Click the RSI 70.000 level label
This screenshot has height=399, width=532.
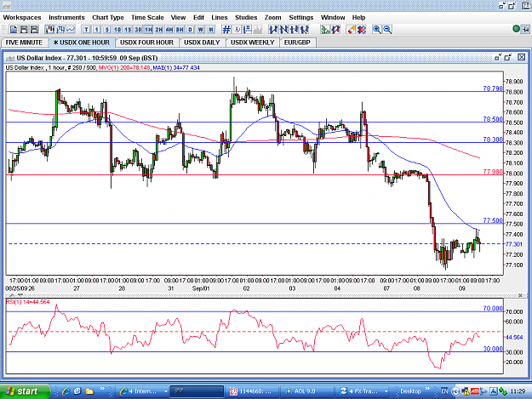pyautogui.click(x=493, y=308)
